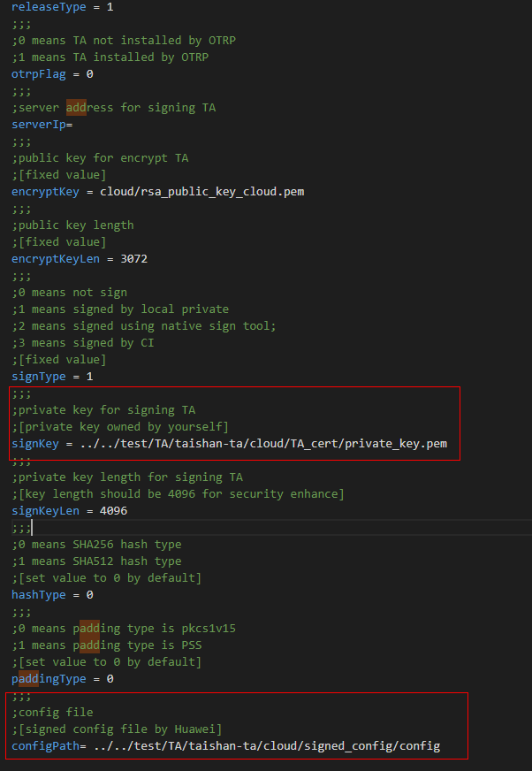Place cursor on the 'serverIp=' line
The image size is (532, 771).
[42, 125]
